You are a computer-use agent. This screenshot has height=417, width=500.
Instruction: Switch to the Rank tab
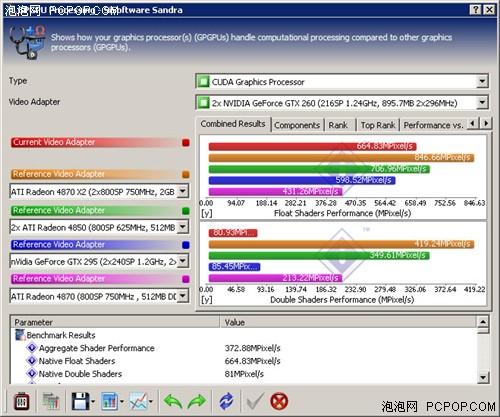tap(338, 125)
